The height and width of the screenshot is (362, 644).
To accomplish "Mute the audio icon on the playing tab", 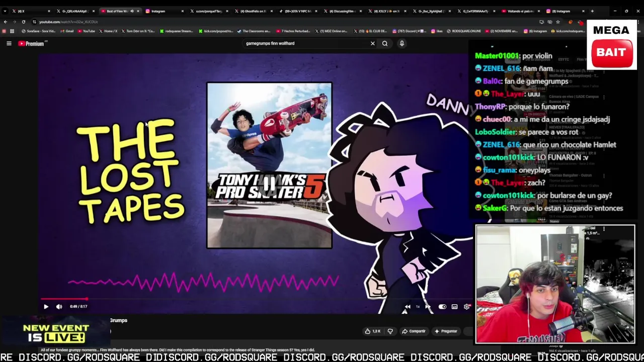I will coord(132,11).
